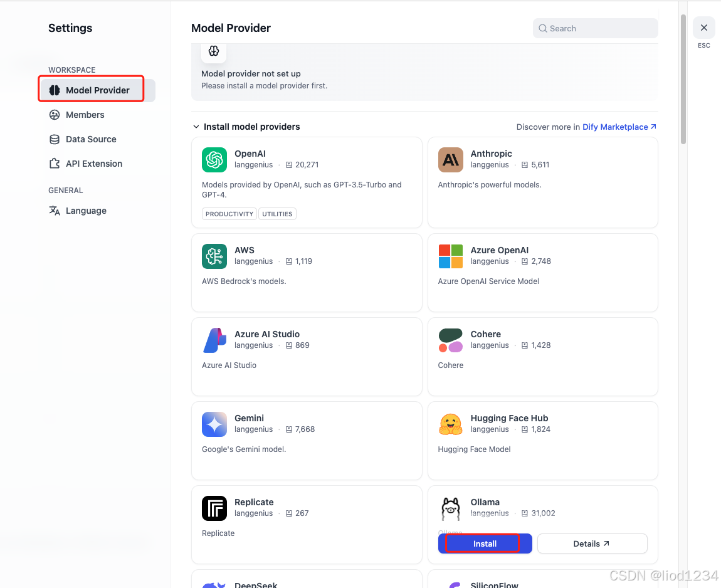Select the Replicate provider card title

(x=255, y=503)
